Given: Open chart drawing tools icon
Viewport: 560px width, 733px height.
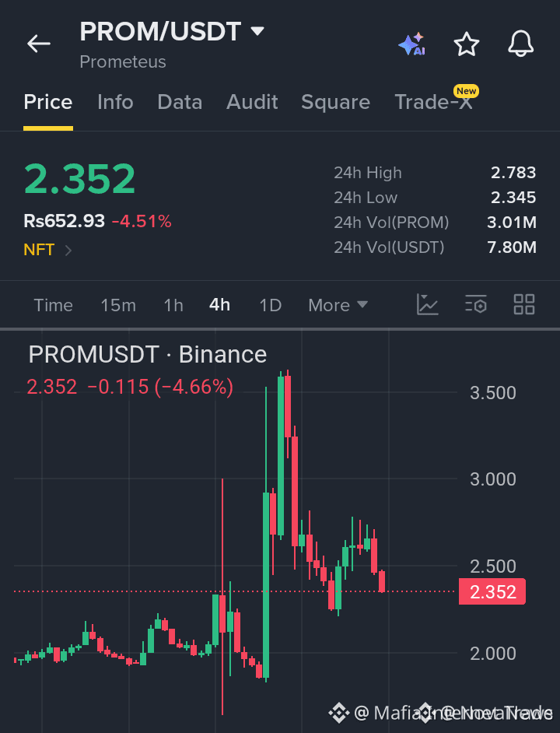Looking at the screenshot, I should click(x=427, y=305).
